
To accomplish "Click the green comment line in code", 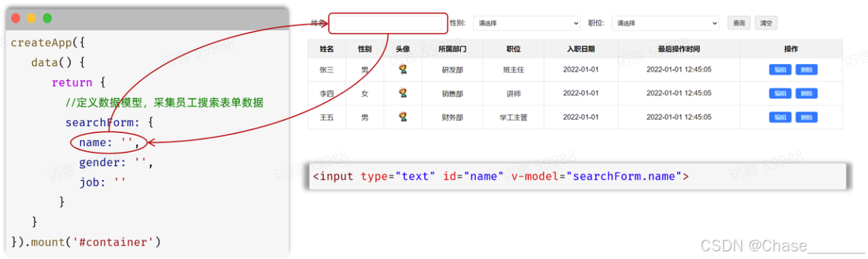I will coord(164,102).
